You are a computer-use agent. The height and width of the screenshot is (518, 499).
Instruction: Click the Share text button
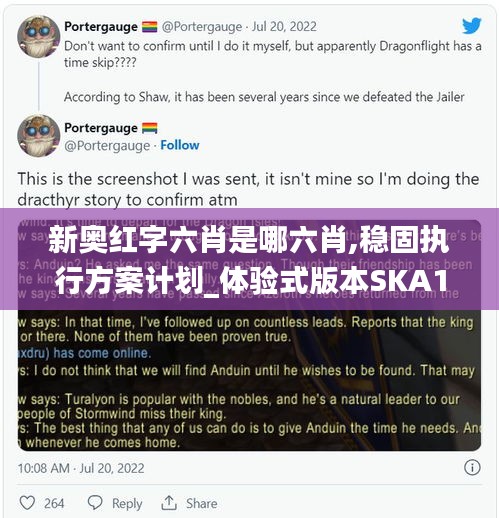point(201,503)
